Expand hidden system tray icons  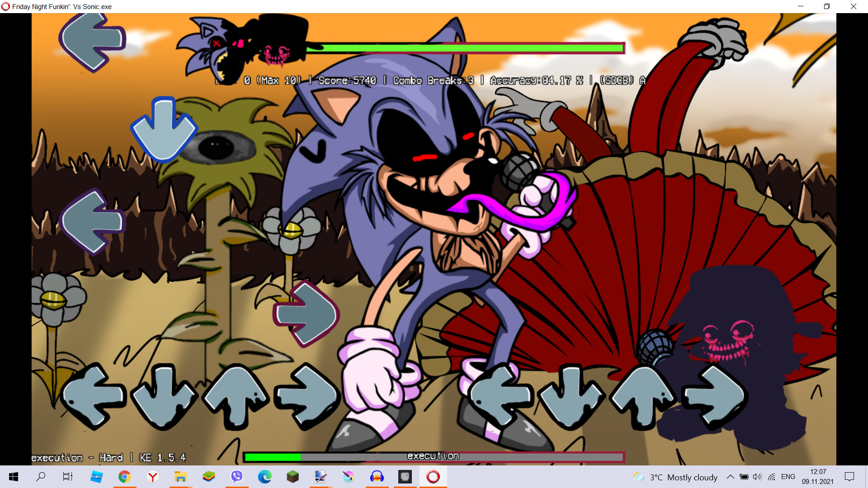click(731, 477)
